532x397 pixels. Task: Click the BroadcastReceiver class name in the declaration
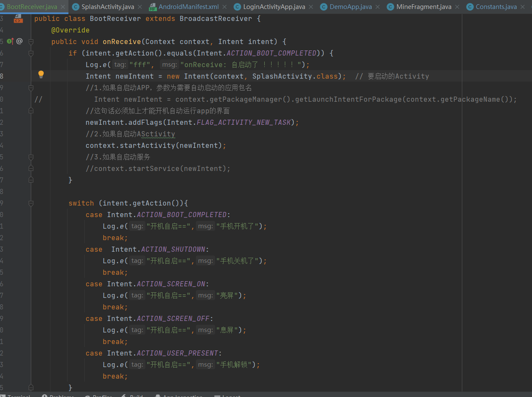point(216,19)
